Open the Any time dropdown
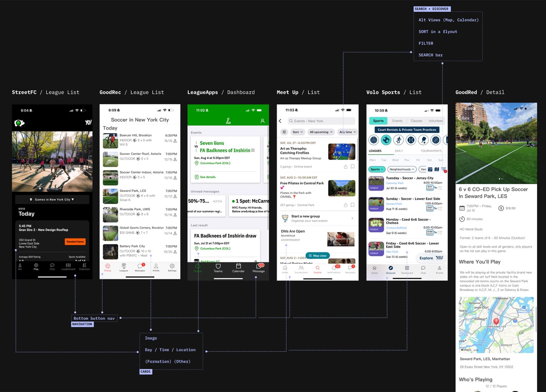Image resolution: width=546 pixels, height=392 pixels. click(x=347, y=132)
